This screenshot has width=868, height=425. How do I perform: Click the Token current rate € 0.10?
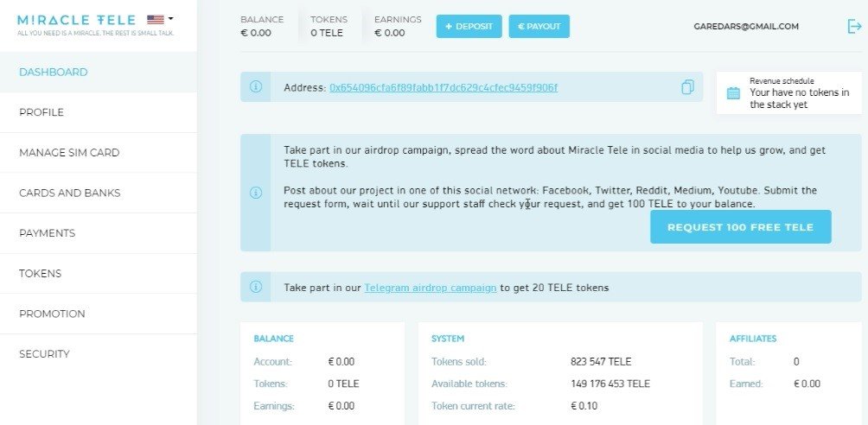584,406
